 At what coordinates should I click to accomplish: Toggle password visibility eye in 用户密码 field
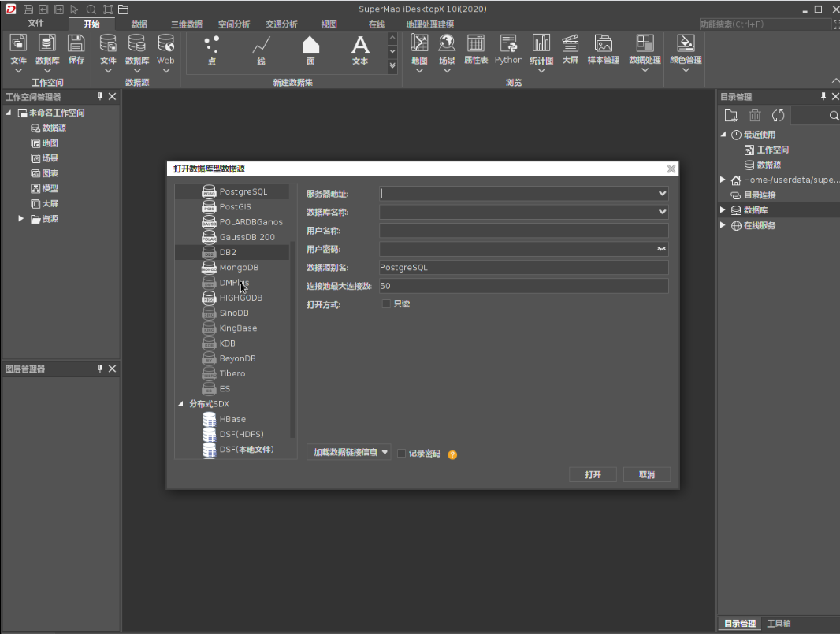point(662,249)
